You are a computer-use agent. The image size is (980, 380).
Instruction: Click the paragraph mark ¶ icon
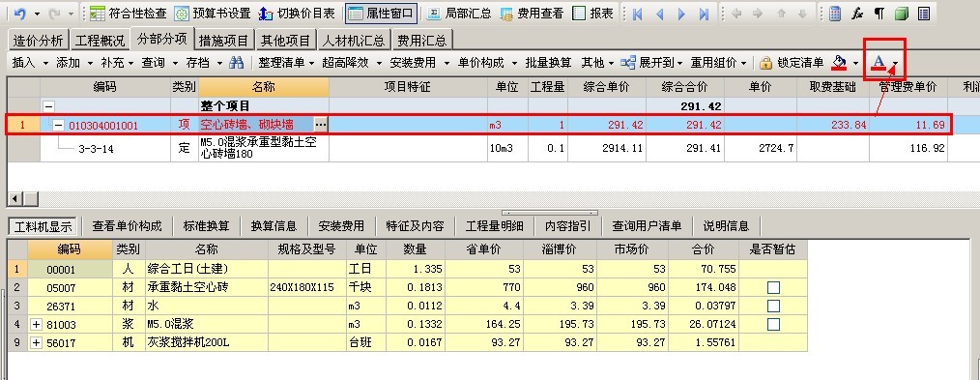click(879, 14)
